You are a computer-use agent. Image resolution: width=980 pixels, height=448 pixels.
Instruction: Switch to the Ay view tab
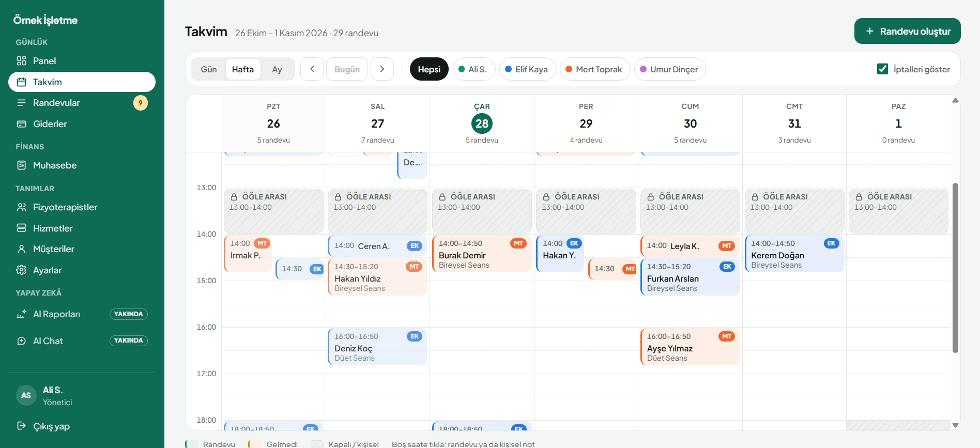[277, 69]
